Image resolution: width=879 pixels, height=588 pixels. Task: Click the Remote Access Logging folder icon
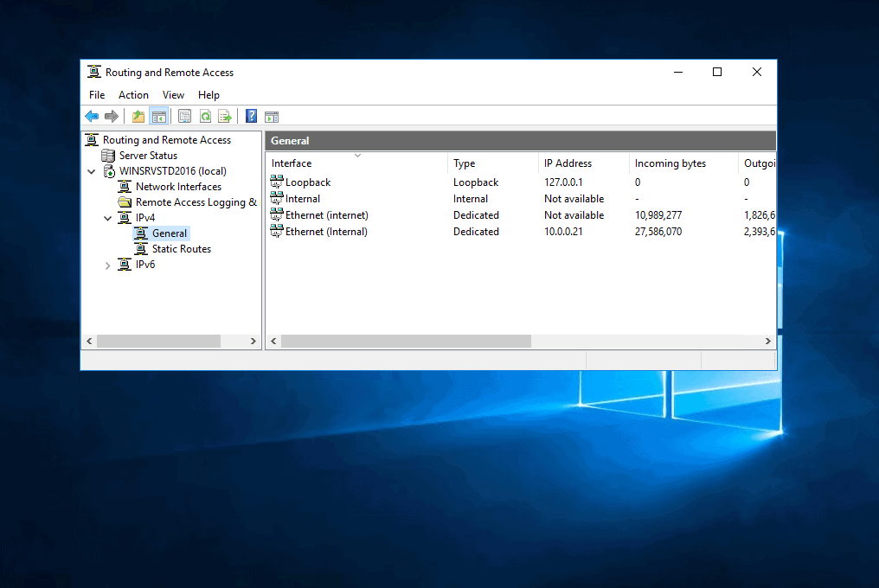(x=125, y=201)
